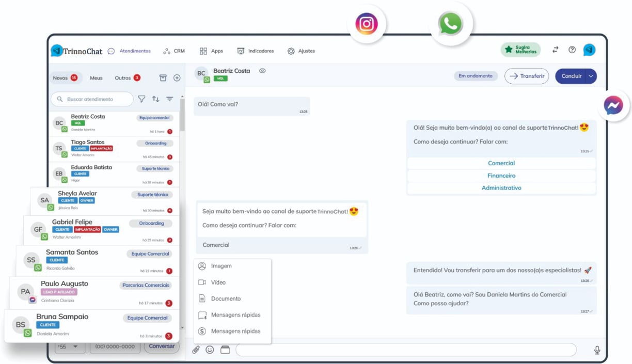Open the Bruna Sampaio conversation
Viewport: 632px width, 364px height.
pyautogui.click(x=91, y=326)
